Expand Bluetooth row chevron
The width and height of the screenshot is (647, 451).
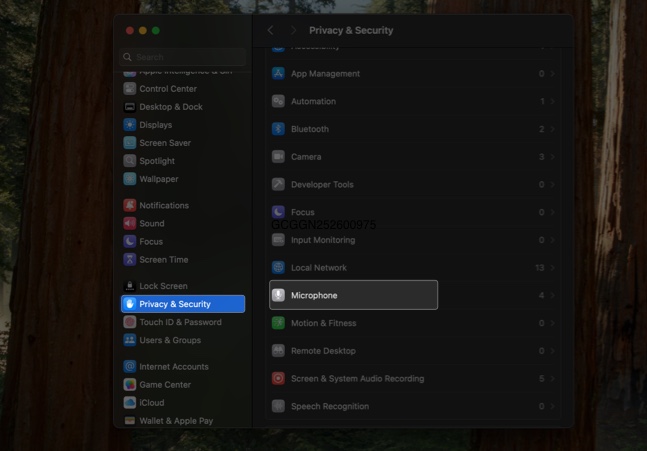552,129
